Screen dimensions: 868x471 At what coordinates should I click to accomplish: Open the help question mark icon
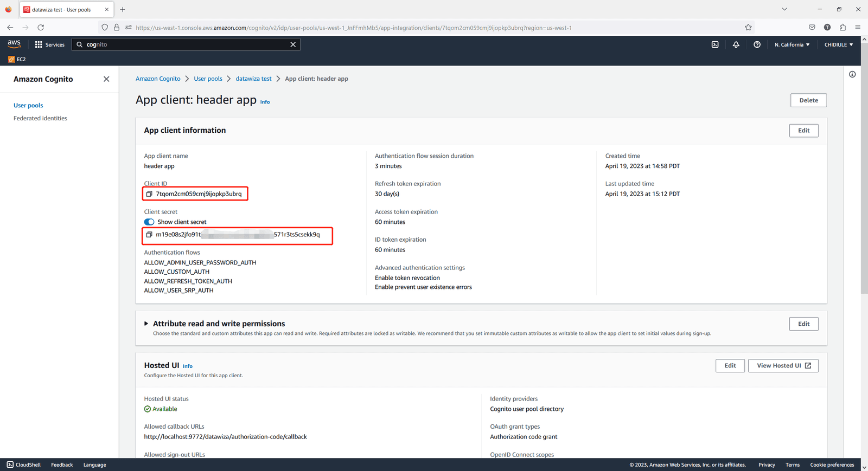pos(757,44)
